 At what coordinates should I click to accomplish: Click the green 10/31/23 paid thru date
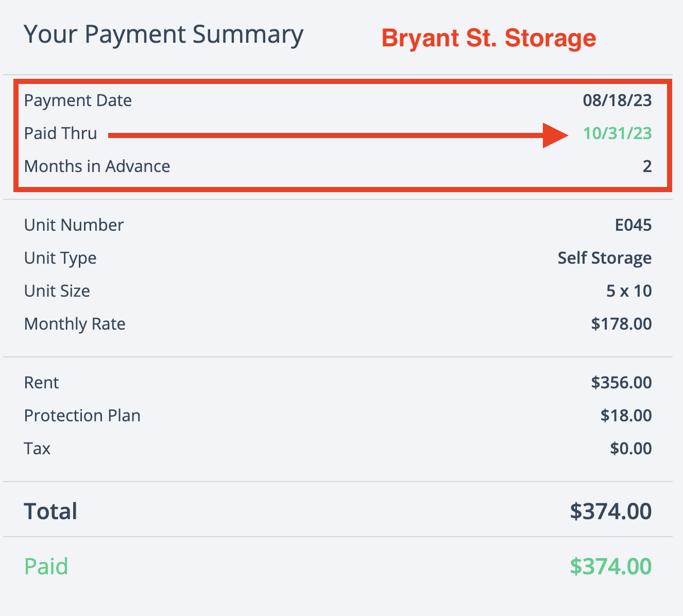[x=617, y=133]
